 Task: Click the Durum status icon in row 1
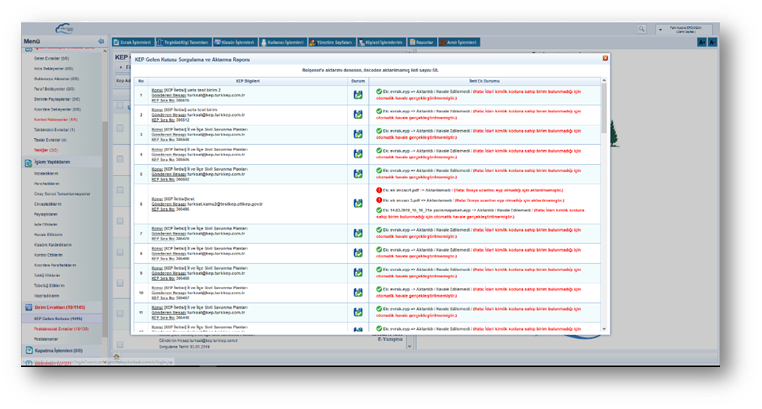pyautogui.click(x=358, y=95)
